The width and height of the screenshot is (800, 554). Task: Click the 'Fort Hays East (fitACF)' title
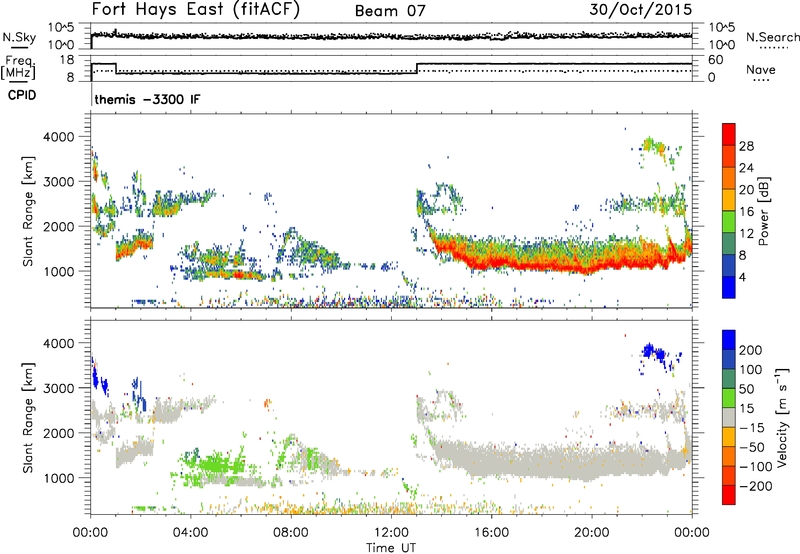point(195,9)
